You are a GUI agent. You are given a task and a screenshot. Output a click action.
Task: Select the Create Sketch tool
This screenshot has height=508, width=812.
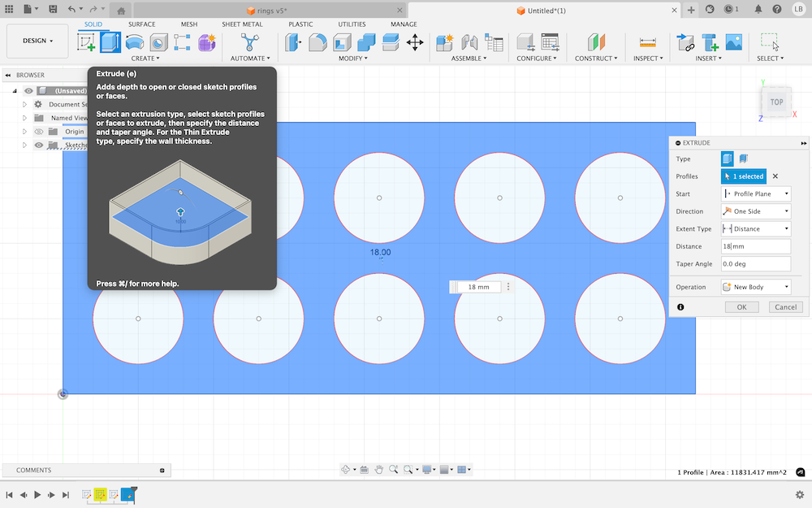(86, 42)
